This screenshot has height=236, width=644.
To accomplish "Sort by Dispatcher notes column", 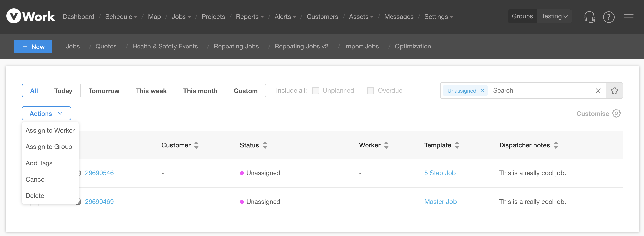I will pos(555,145).
